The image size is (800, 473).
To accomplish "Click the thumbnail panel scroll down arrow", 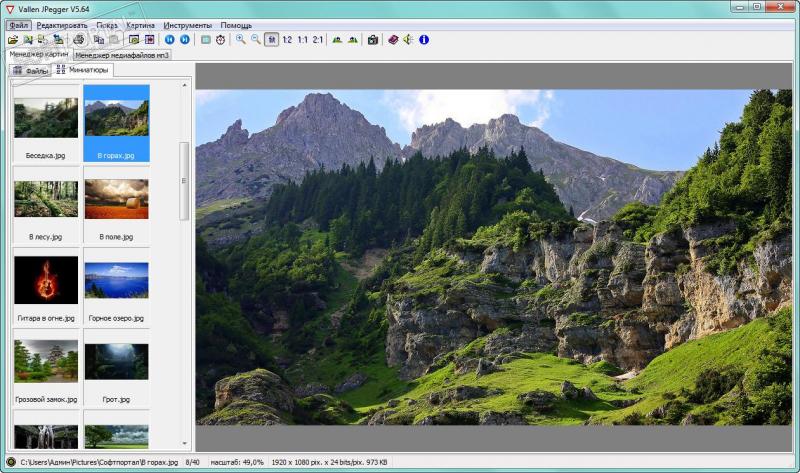I will 184,443.
